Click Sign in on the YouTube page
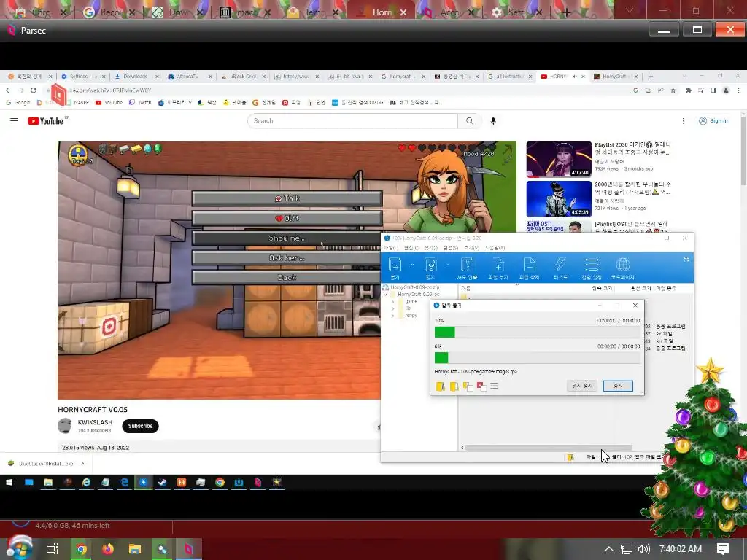This screenshot has height=560, width=747. point(713,121)
